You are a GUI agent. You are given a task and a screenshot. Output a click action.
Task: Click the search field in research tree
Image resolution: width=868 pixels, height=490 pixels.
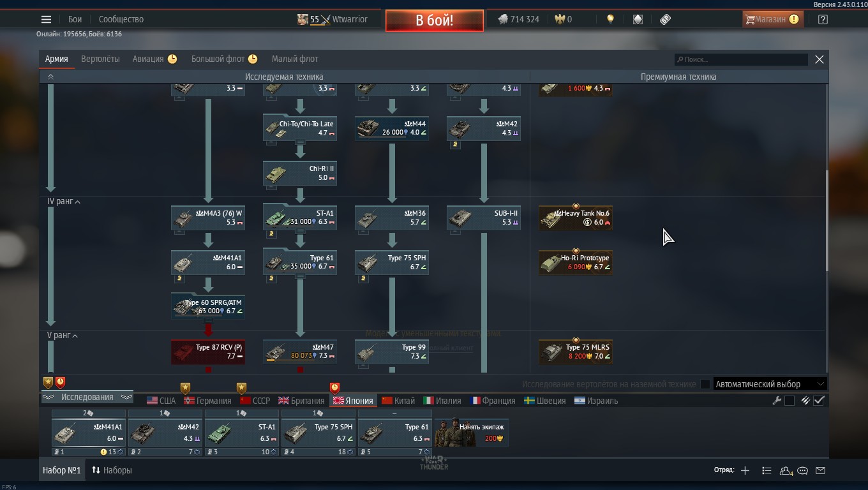[x=741, y=59]
